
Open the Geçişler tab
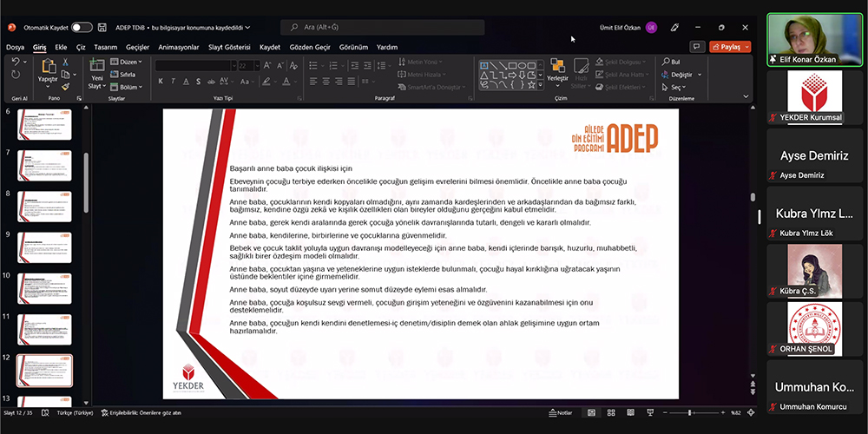[137, 47]
